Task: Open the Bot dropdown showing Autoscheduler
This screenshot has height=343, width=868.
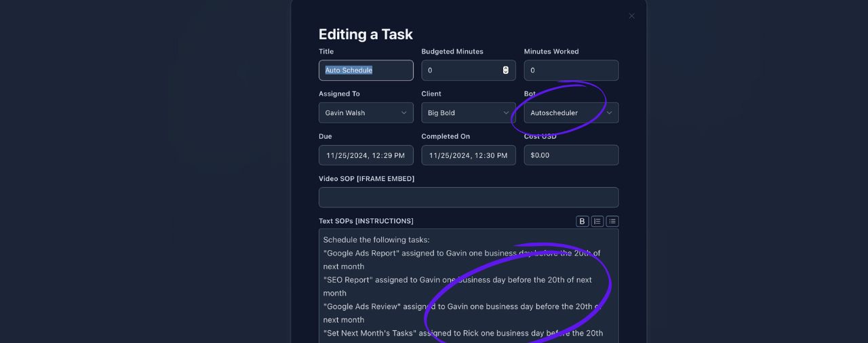Action: pyautogui.click(x=571, y=113)
